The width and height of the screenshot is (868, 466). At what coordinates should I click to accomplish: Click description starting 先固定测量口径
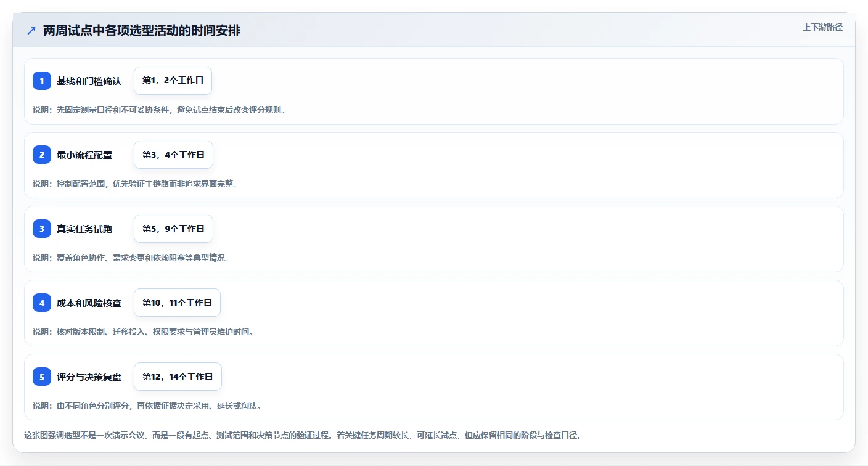(159, 110)
